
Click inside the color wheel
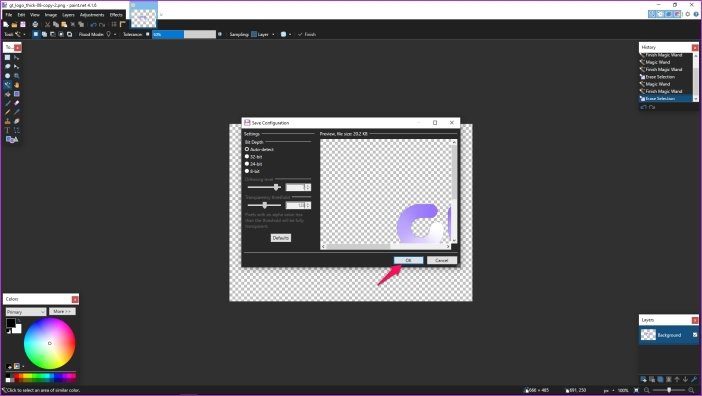click(x=49, y=343)
